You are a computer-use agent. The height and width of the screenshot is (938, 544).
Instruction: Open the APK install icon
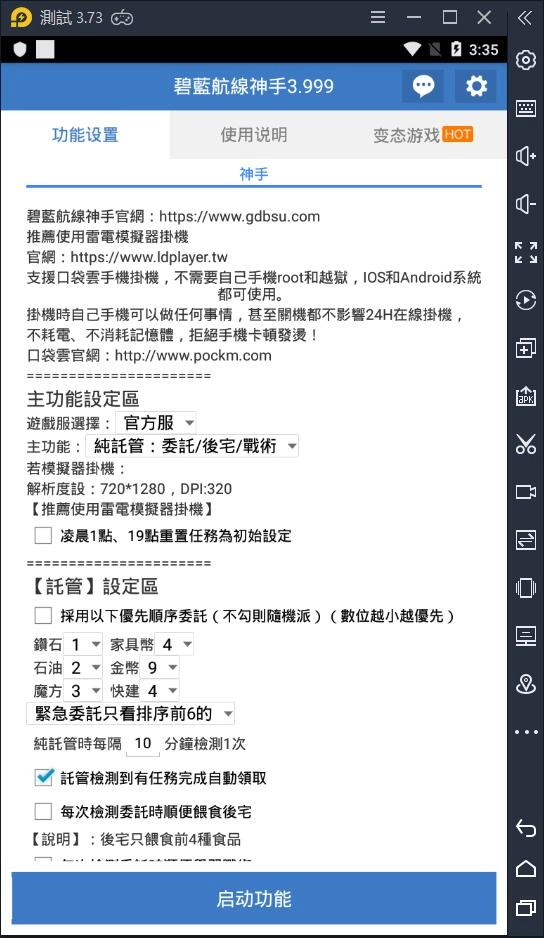pos(525,396)
